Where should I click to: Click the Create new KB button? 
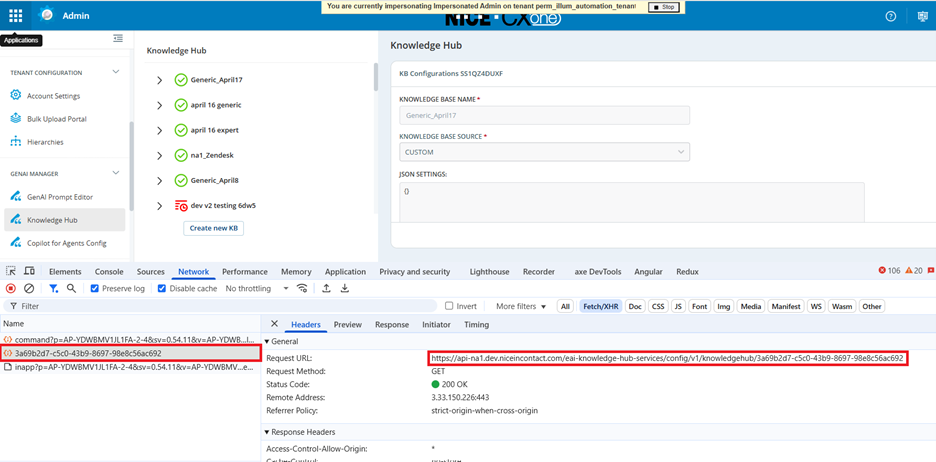(213, 228)
